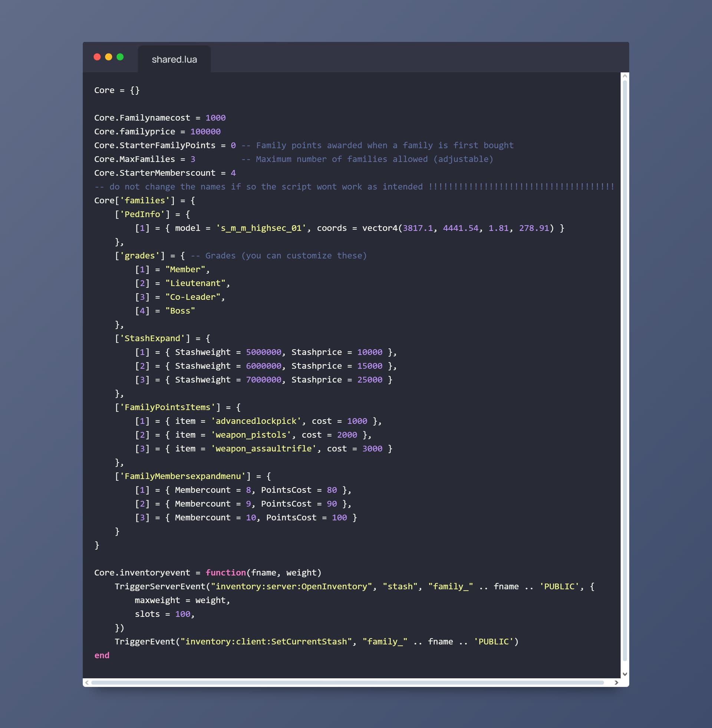The height and width of the screenshot is (728, 712).
Task: Click the 'StashExpand' table key
Action: click(152, 338)
